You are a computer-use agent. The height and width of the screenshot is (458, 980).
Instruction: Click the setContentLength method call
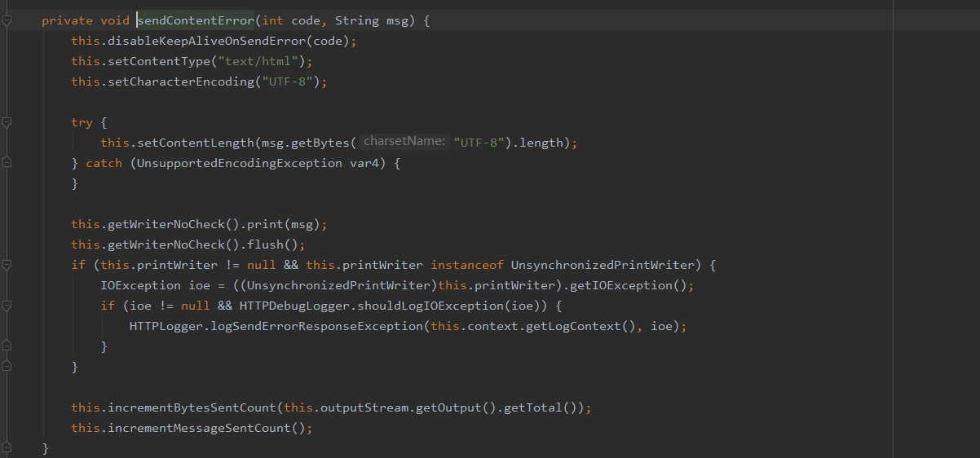coord(194,143)
